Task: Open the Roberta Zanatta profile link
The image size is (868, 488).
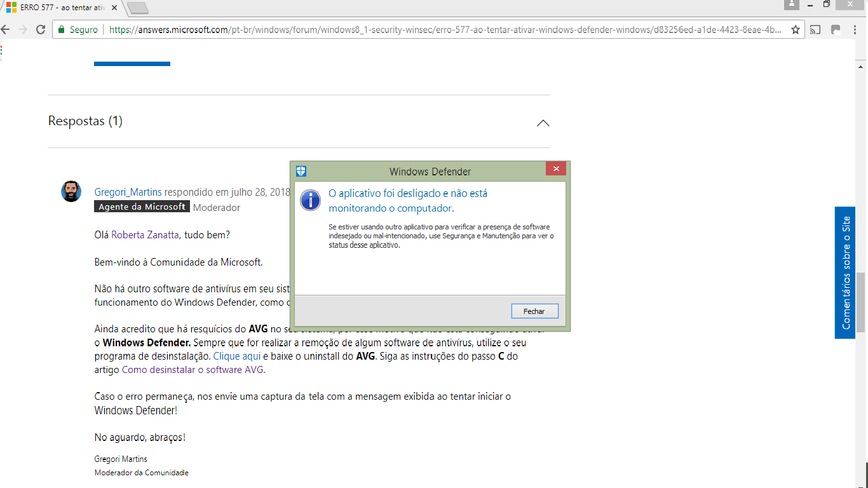Action: [x=146, y=235]
